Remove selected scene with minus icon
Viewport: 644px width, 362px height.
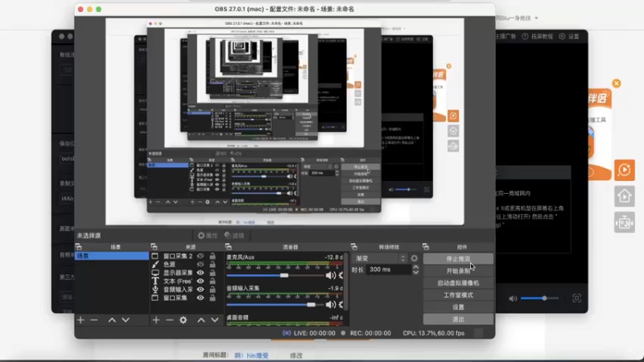[x=94, y=320]
